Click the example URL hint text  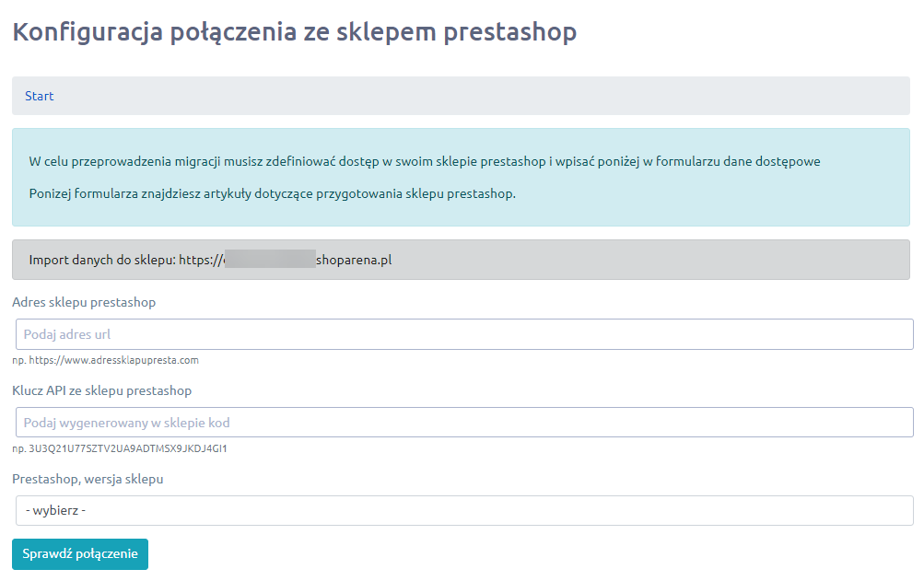coord(105,360)
